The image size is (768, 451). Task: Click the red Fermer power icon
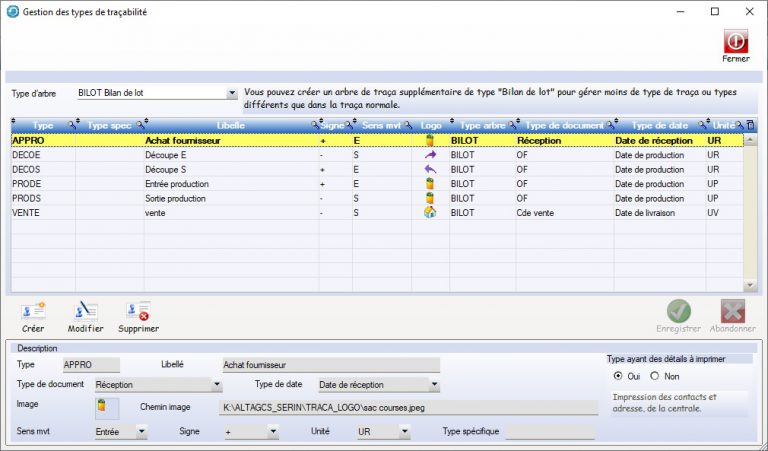point(735,41)
